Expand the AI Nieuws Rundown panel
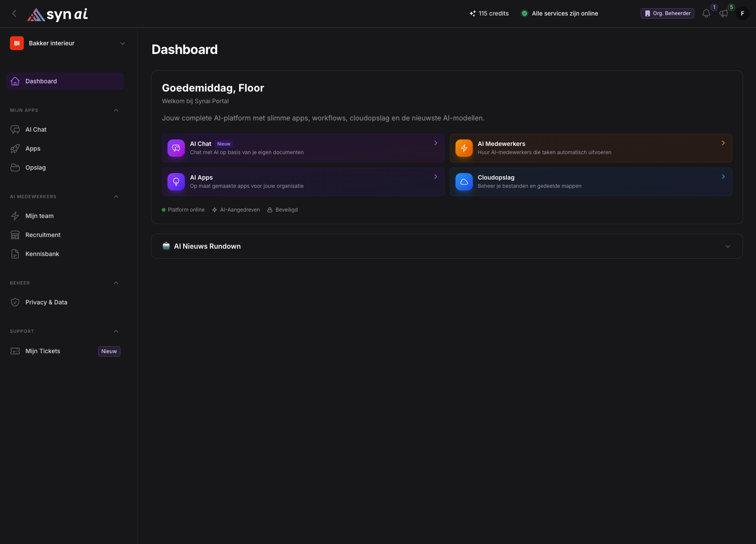 [x=728, y=246]
